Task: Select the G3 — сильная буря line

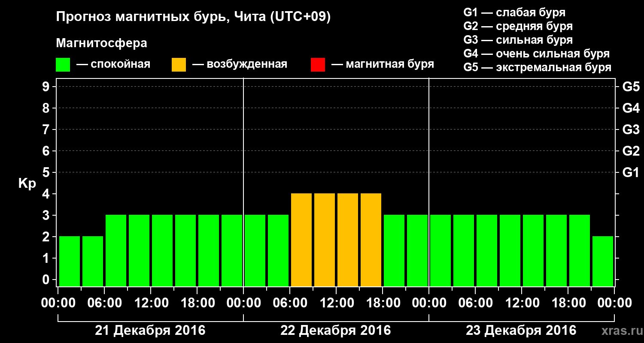Action: click(518, 40)
